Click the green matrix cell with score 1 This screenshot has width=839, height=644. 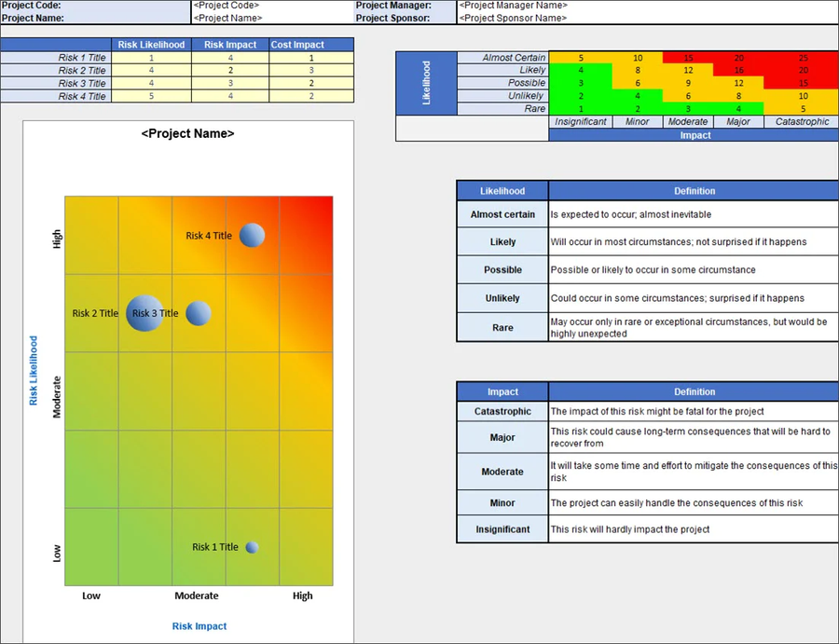click(x=581, y=109)
